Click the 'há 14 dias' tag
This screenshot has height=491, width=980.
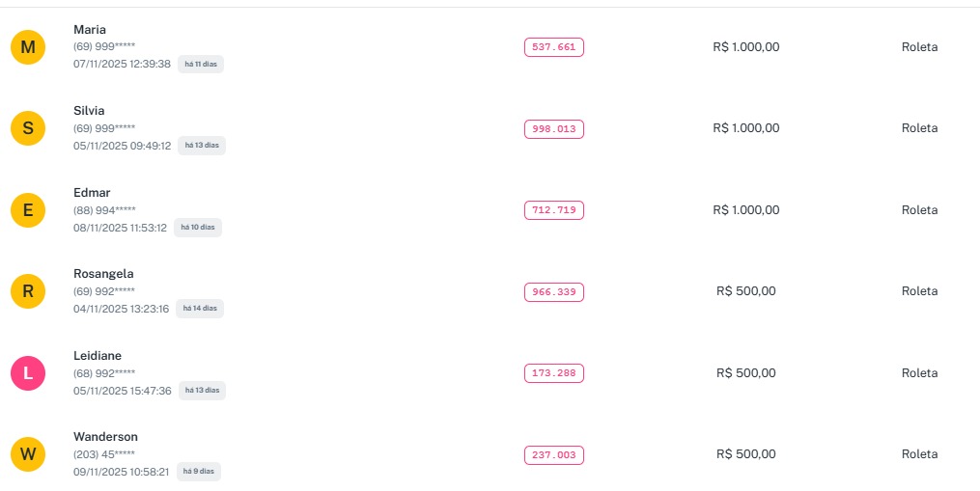click(x=200, y=309)
